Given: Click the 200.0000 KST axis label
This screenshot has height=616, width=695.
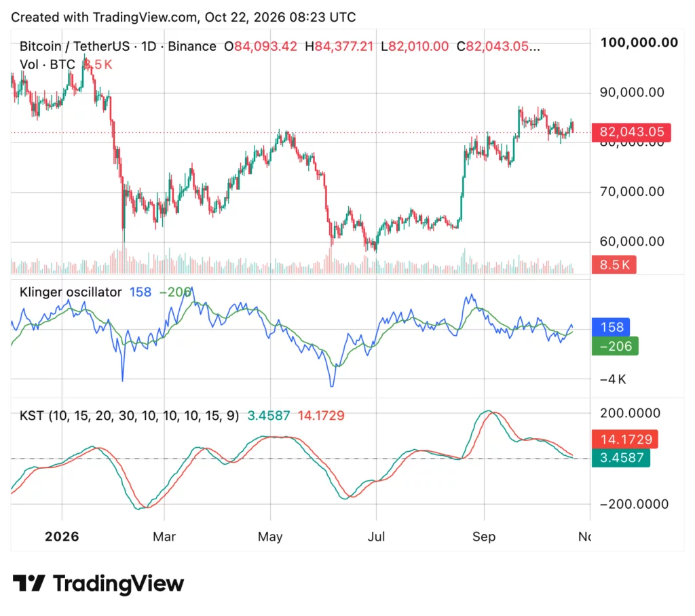Looking at the screenshot, I should [631, 413].
